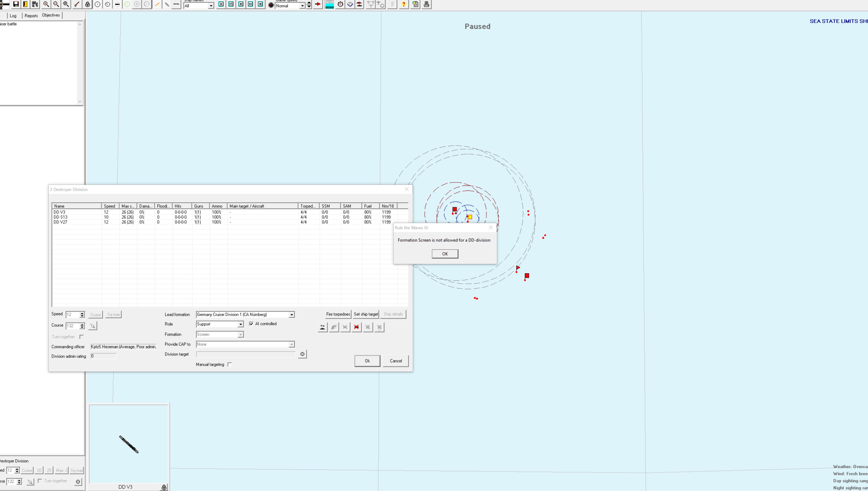Click the cyan sea-state toolbar icon
Screen dimensions: 868x491
coord(329,4)
